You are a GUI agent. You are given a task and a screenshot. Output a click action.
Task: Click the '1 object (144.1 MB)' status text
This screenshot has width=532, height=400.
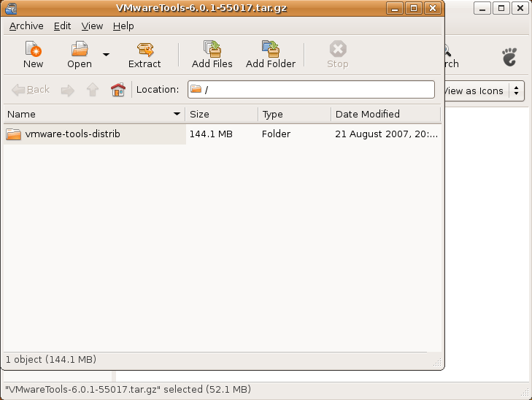pyautogui.click(x=51, y=360)
